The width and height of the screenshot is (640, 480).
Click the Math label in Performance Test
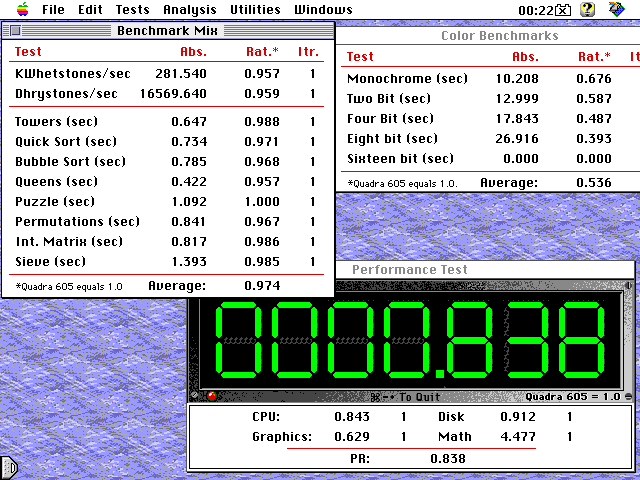455,437
